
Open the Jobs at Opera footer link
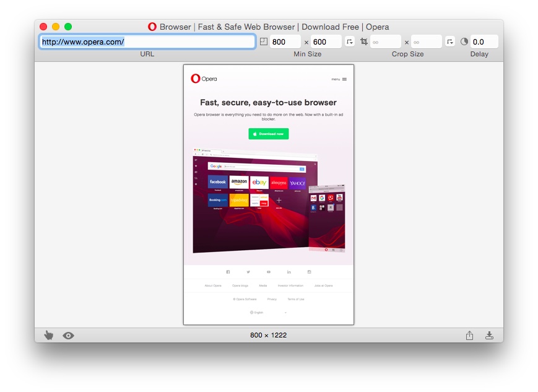click(x=324, y=285)
